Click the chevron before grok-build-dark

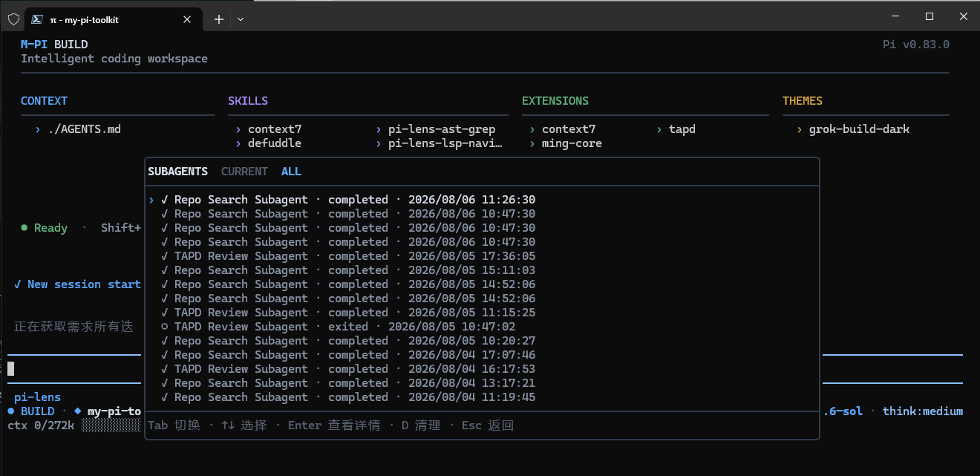[799, 129]
